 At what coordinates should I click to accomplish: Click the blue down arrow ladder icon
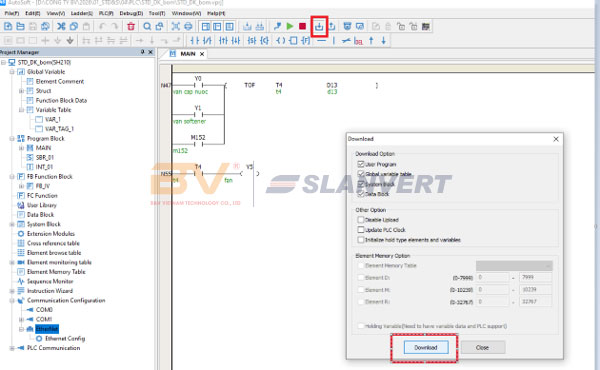(383, 41)
